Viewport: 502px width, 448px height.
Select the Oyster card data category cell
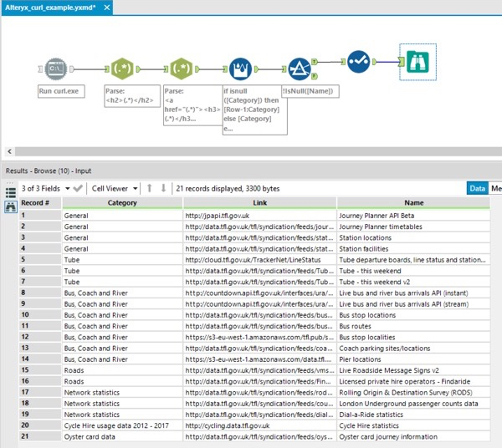pos(122,437)
